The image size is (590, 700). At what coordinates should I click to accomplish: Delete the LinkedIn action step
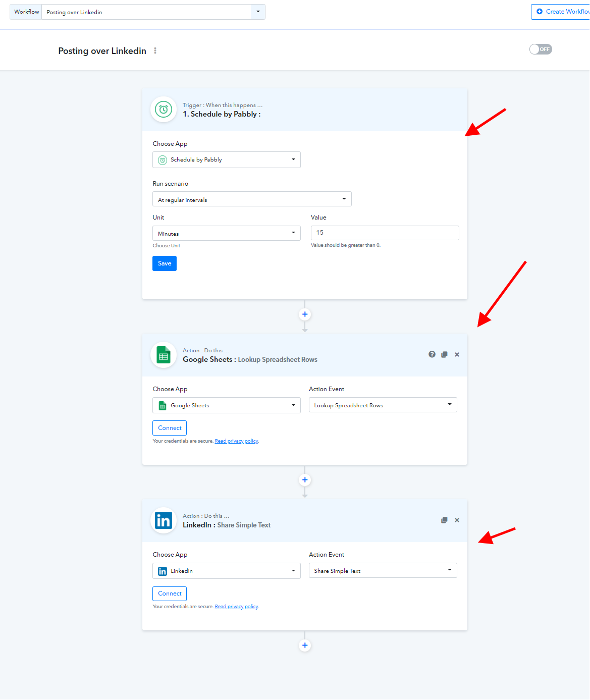click(x=457, y=520)
